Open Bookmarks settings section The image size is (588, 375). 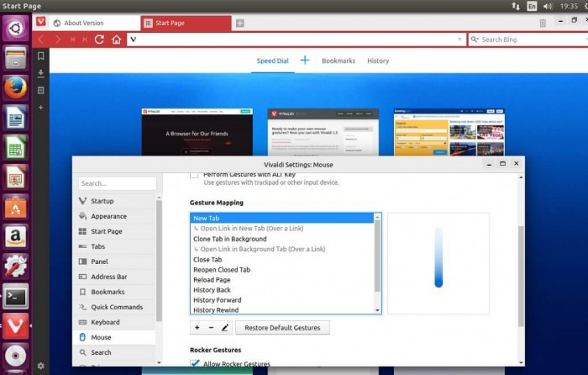114,292
